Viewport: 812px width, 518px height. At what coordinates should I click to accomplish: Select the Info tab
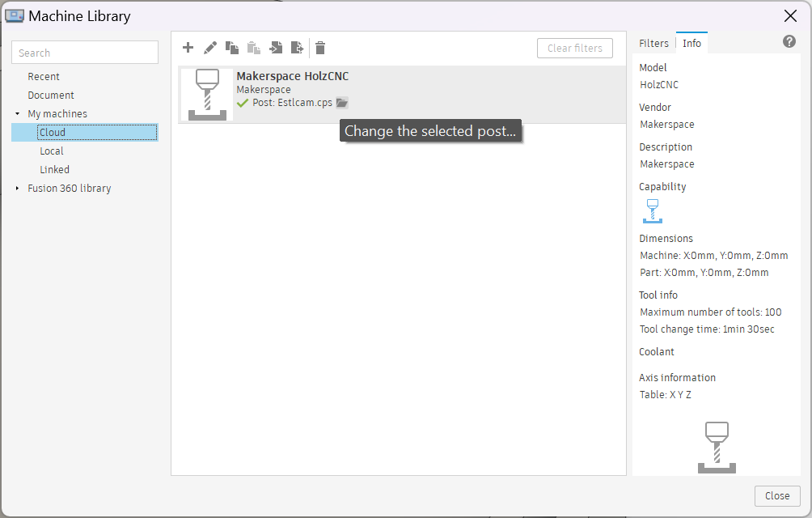[691, 44]
